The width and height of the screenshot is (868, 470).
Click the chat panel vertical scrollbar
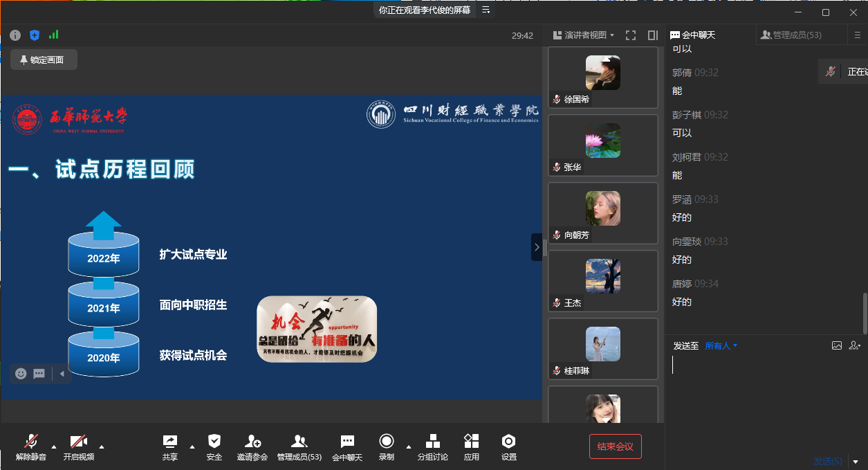863,311
